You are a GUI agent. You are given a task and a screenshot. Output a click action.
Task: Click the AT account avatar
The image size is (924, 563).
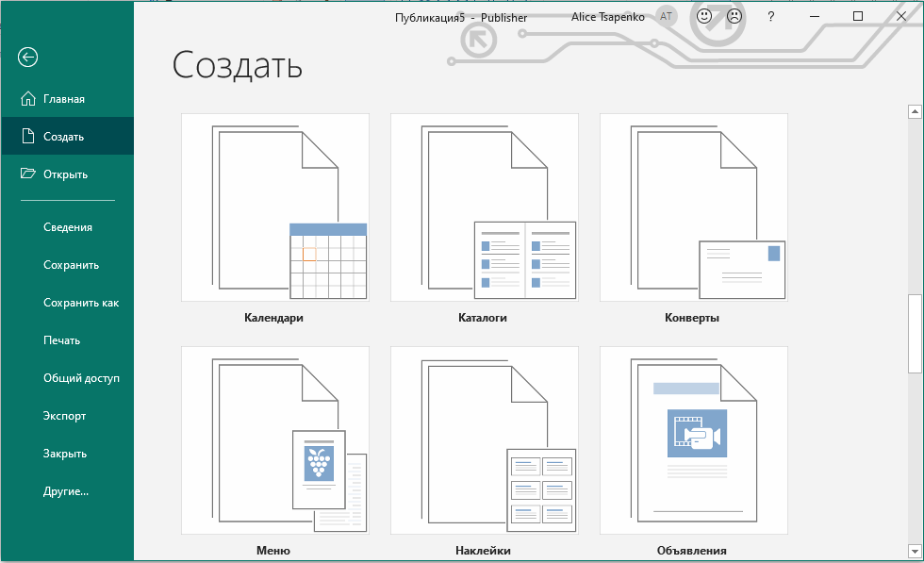pyautogui.click(x=667, y=17)
